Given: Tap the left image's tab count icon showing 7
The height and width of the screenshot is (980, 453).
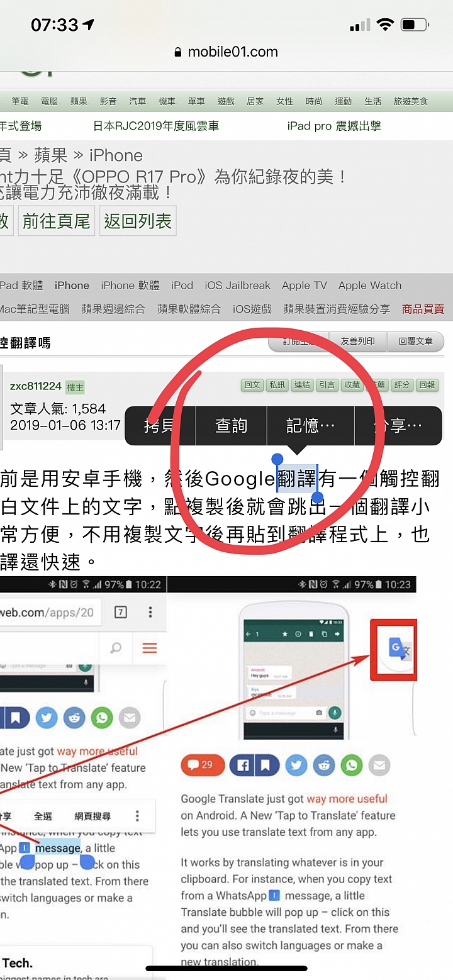Looking at the screenshot, I should tap(120, 613).
